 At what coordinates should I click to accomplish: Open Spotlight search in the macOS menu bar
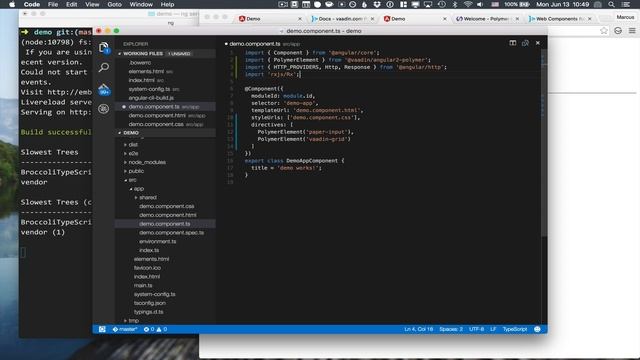tap(611, 4)
